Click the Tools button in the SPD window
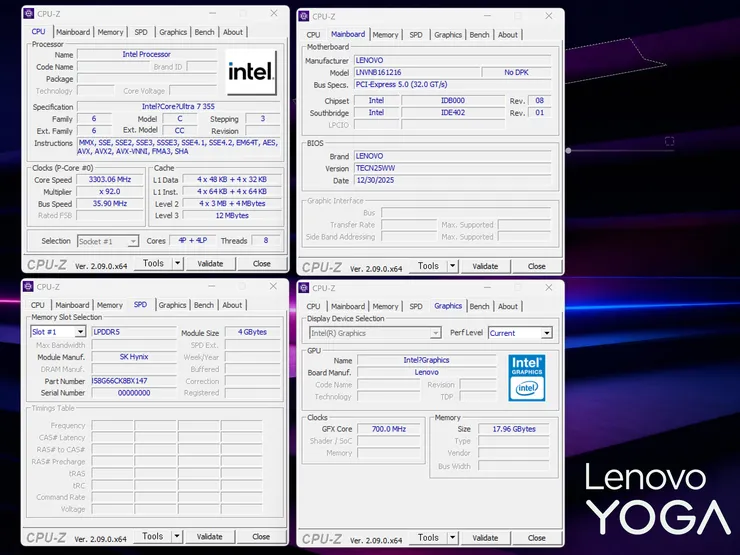The height and width of the screenshot is (555, 740). point(152,536)
